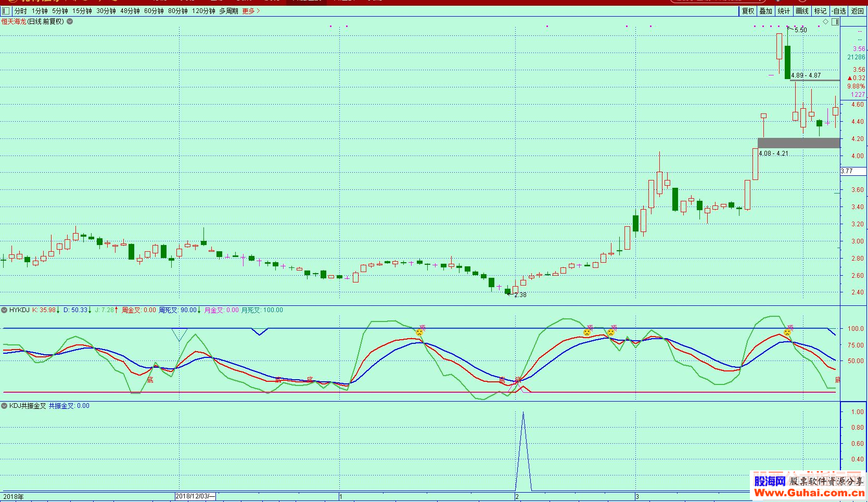Select the 60分钟 period tab
Image resolution: width=868 pixels, height=502 pixels.
154,11
